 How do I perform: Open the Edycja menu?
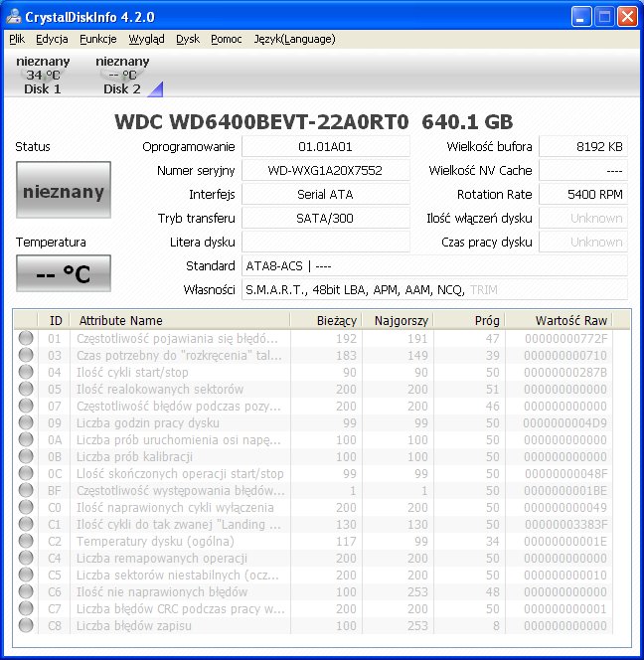(52, 39)
